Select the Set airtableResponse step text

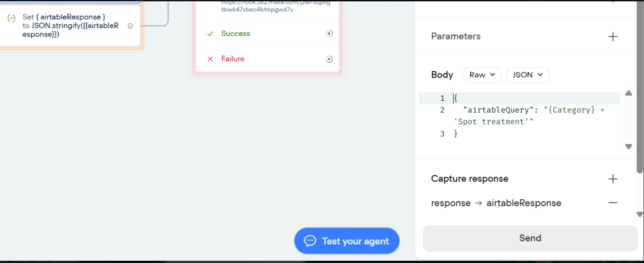tap(70, 26)
